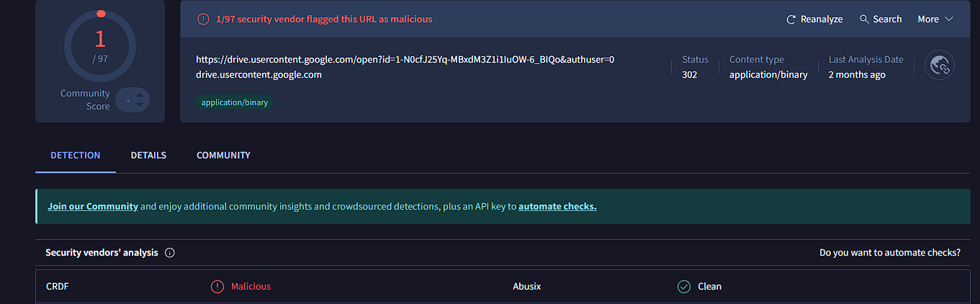This screenshot has height=304, width=980.
Task: Go to the COMMUNITY tab
Action: coord(223,155)
